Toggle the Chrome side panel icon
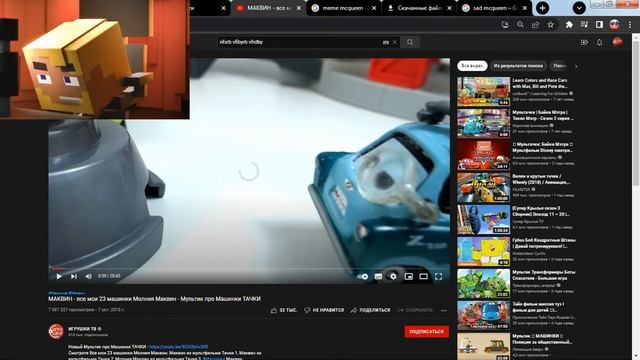The height and width of the screenshot is (360, 640). [599, 24]
